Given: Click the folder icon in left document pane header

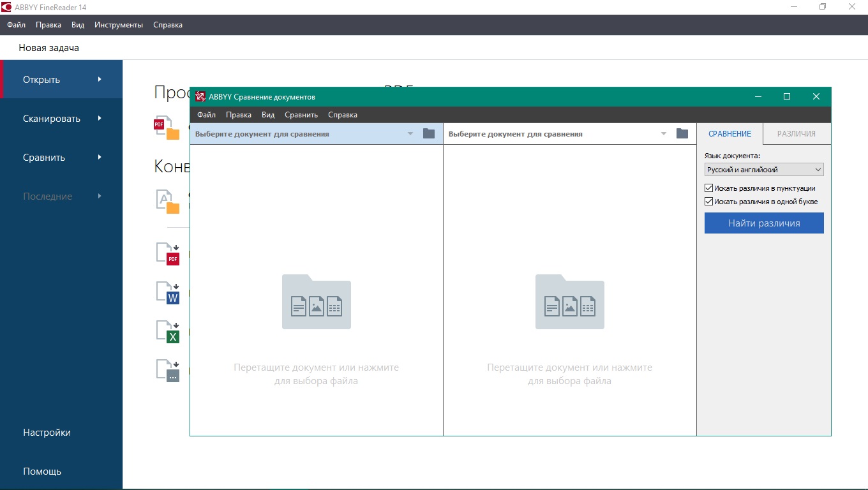Looking at the screenshot, I should [x=429, y=133].
